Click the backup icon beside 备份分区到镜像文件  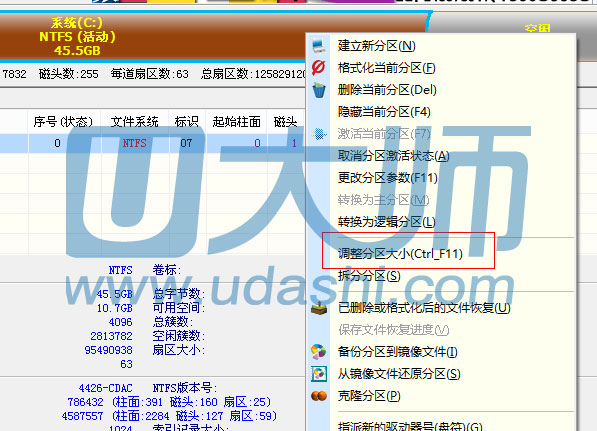(319, 351)
